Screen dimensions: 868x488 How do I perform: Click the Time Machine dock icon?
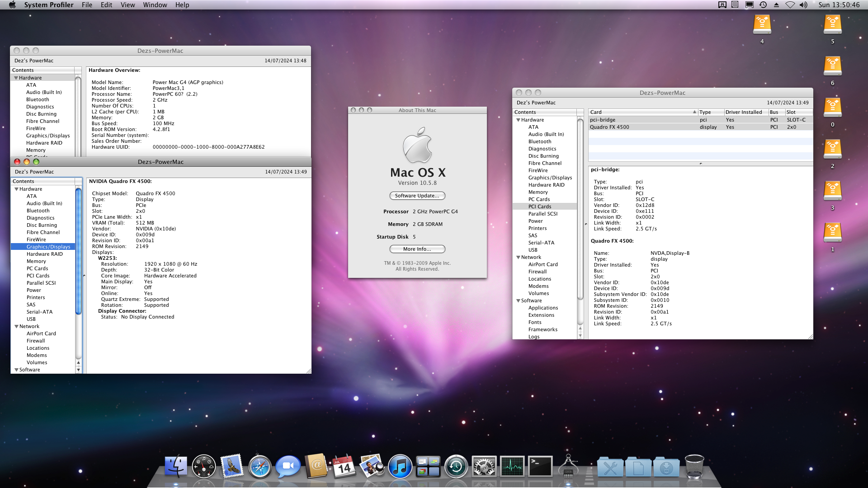click(456, 467)
